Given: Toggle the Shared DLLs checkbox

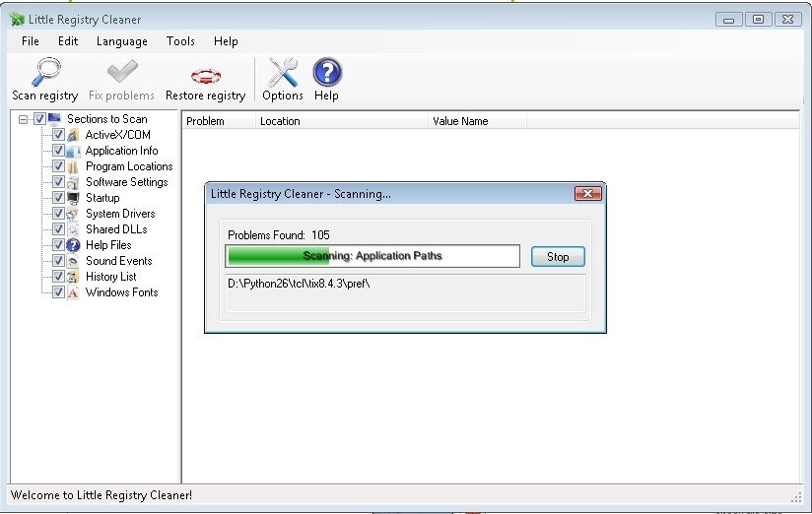Looking at the screenshot, I should pyautogui.click(x=58, y=229).
